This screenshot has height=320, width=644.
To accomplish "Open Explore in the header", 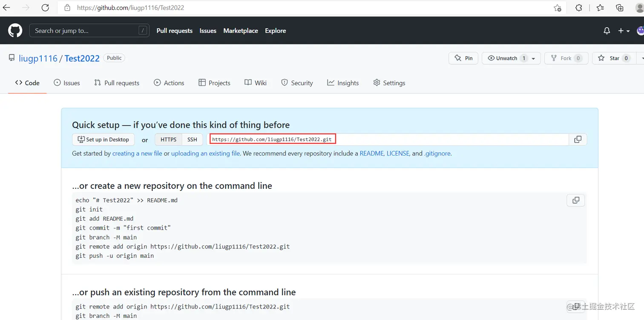I will [276, 31].
